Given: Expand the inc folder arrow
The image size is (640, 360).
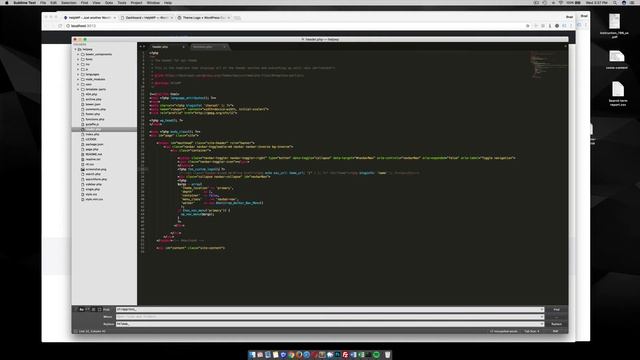Looking at the screenshot, I should pyautogui.click(x=78, y=64).
